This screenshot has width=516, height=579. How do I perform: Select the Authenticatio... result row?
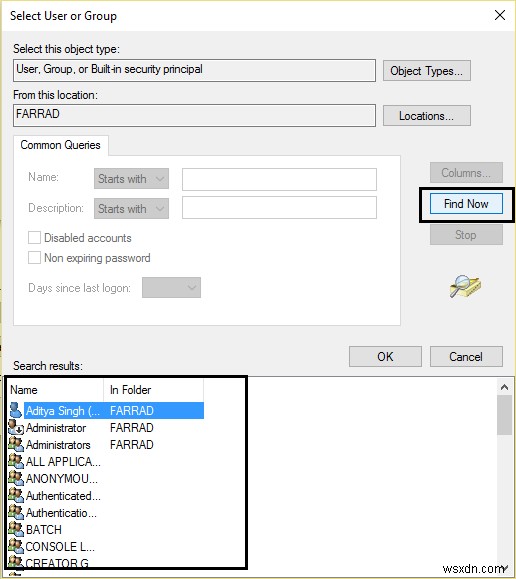[106, 513]
